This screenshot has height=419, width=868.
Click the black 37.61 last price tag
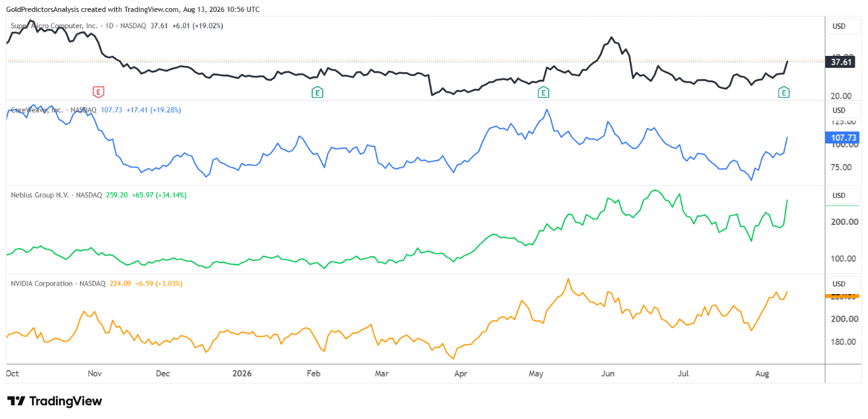coord(842,62)
